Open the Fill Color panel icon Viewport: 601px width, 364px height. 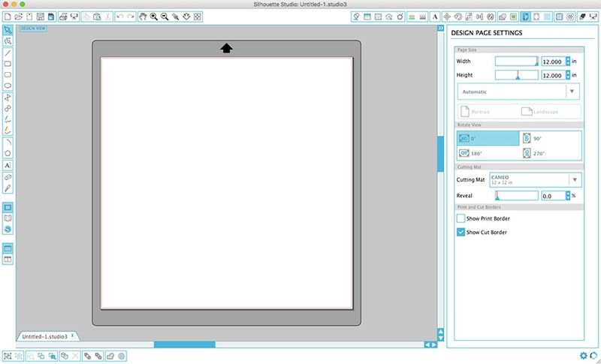[x=356, y=17]
